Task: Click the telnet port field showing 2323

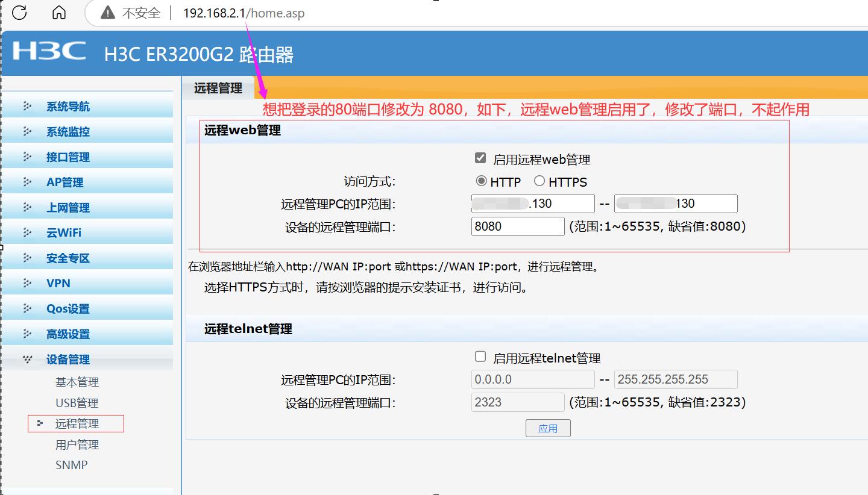Action: click(518, 402)
